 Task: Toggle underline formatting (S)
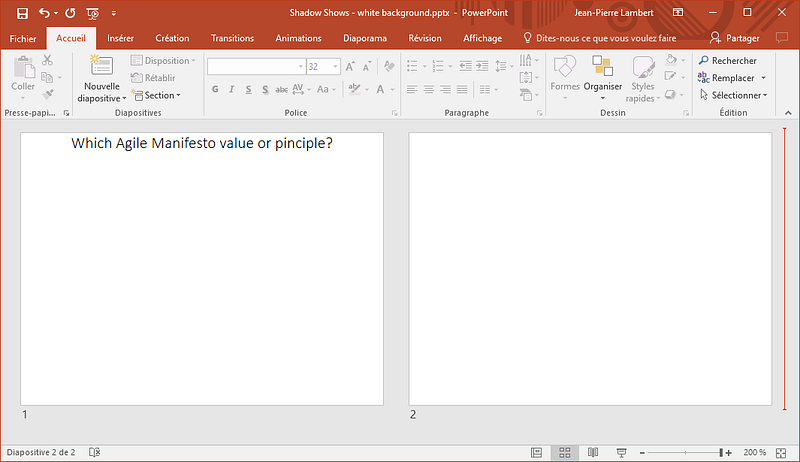(248, 90)
